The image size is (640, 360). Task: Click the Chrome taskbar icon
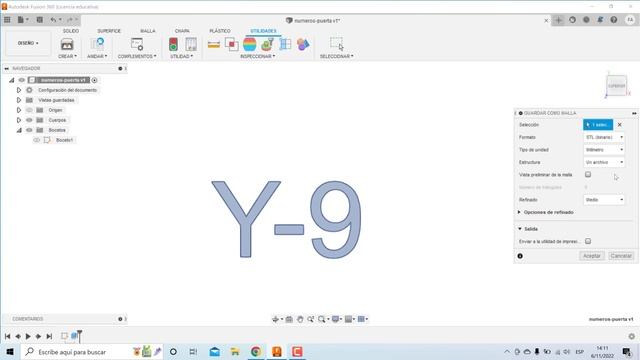(x=256, y=352)
